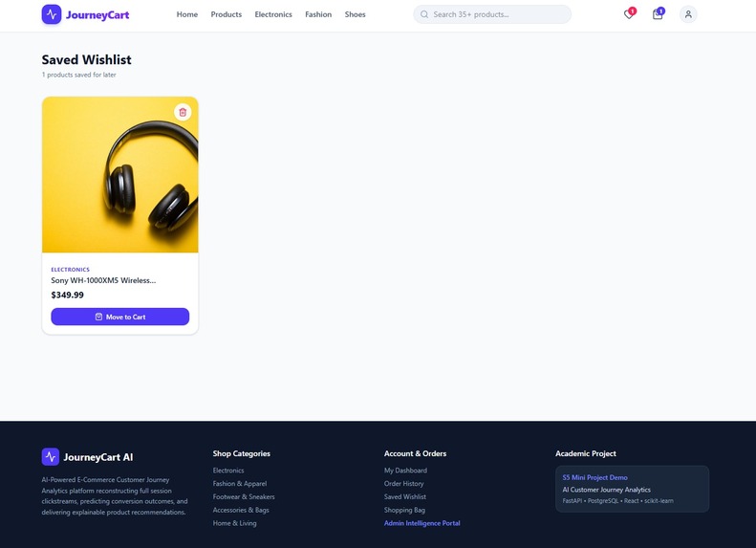Viewport: 756px width, 548px height.
Task: Open footer Home & Living link
Action: [234, 523]
